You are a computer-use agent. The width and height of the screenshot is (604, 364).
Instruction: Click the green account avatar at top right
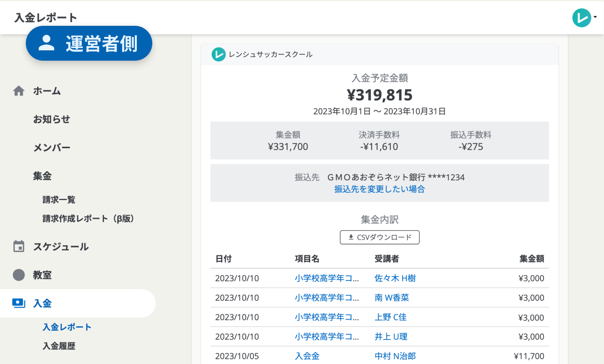[581, 18]
